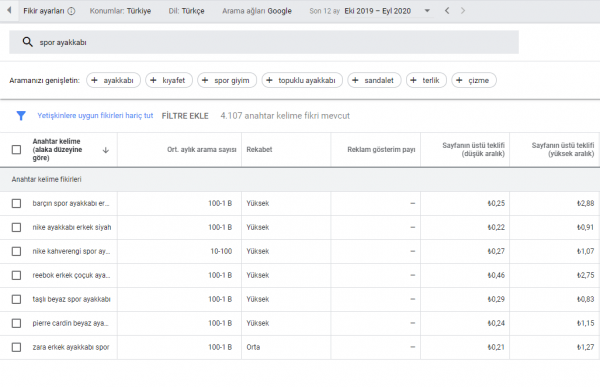This screenshot has width=600, height=387.
Task: Click '4.107 anahtar kelime fikri mevcut' text
Action: click(285, 116)
